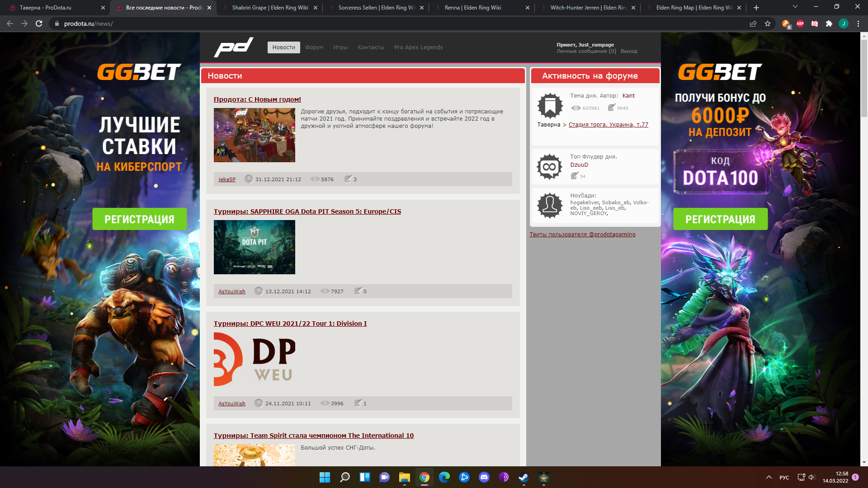Click the ProDota logo in the site header
The image size is (868, 488).
tap(234, 47)
